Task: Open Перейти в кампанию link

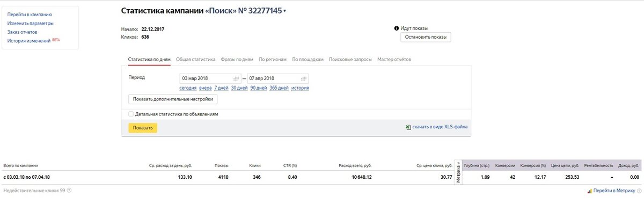Action: click(x=30, y=15)
